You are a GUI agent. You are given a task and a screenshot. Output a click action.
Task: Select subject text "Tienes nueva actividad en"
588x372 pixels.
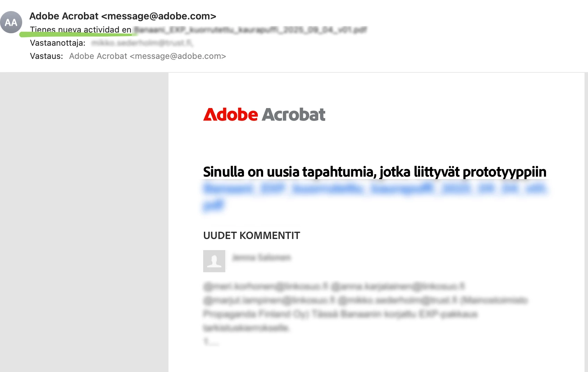80,30
